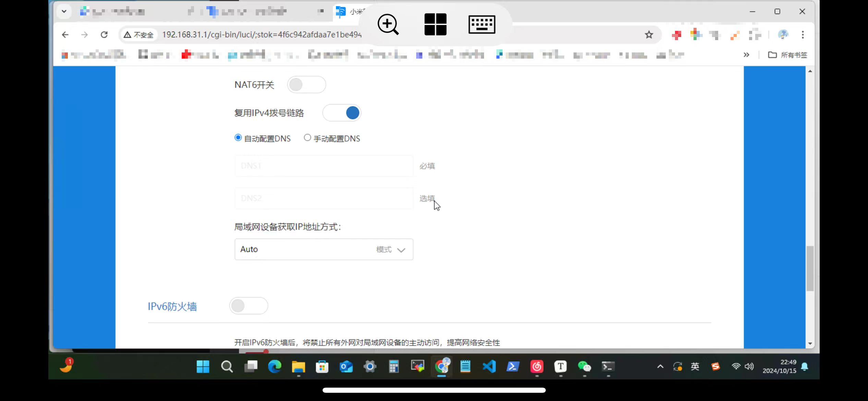Open the 所有书签 bookmarks folder
This screenshot has height=401, width=868.
pyautogui.click(x=787, y=55)
